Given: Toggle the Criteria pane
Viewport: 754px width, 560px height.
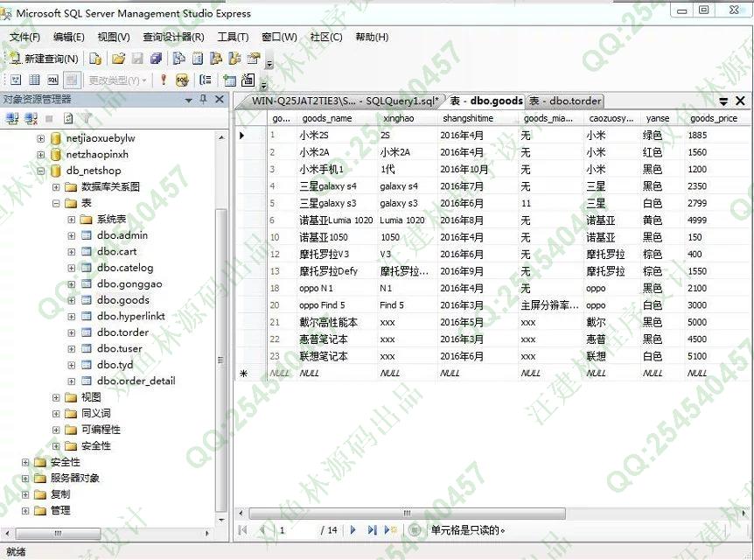Looking at the screenshot, I should tap(34, 80).
